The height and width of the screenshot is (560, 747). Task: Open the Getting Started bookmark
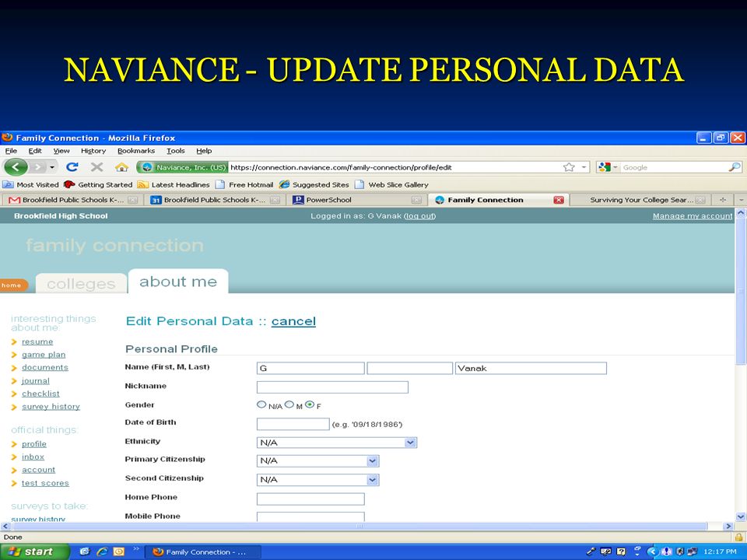click(98, 185)
